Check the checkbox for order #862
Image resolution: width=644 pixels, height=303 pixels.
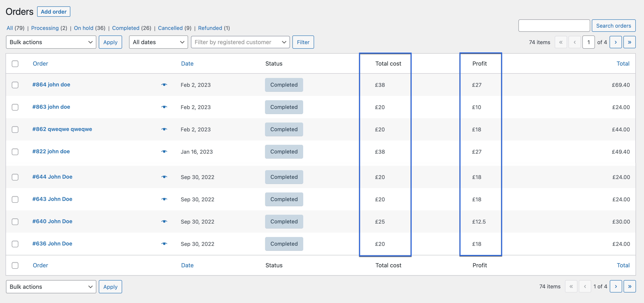click(x=15, y=130)
